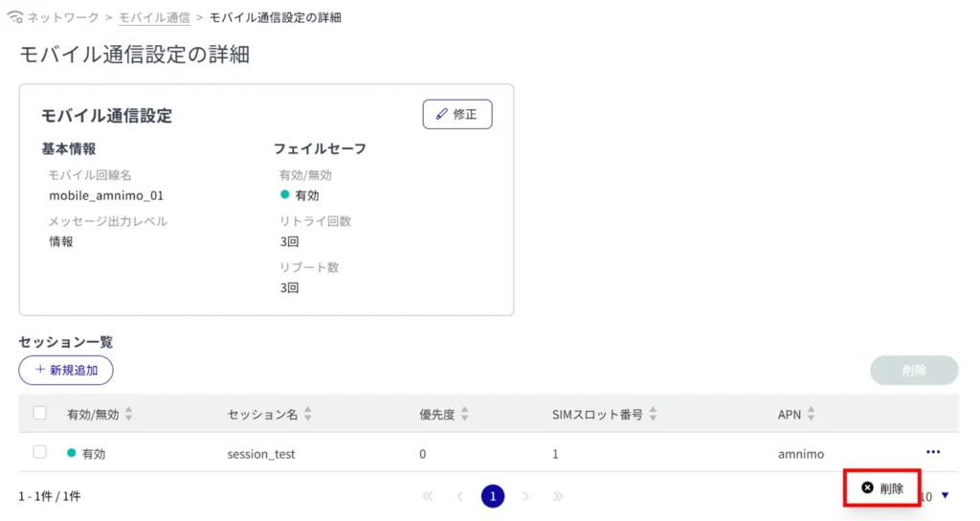Expand the rows-per-page dropdown arrow
This screenshot has height=521, width=980.
946,496
